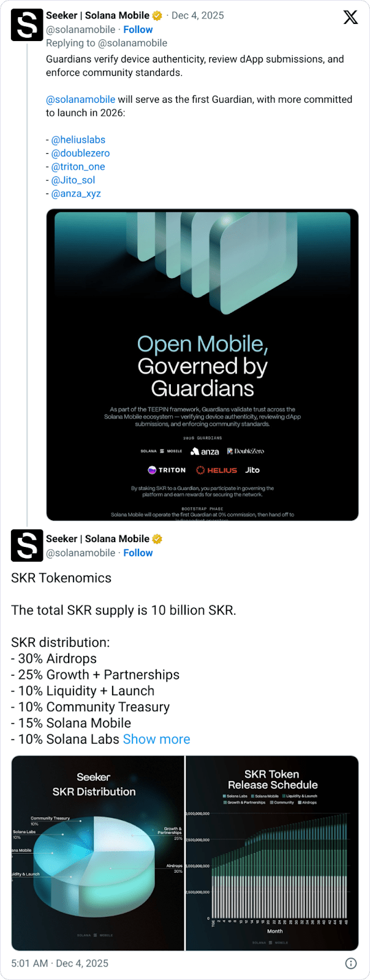The height and width of the screenshot is (980, 370).
Task: Click the gold verified badge on first tweet
Action: point(157,15)
